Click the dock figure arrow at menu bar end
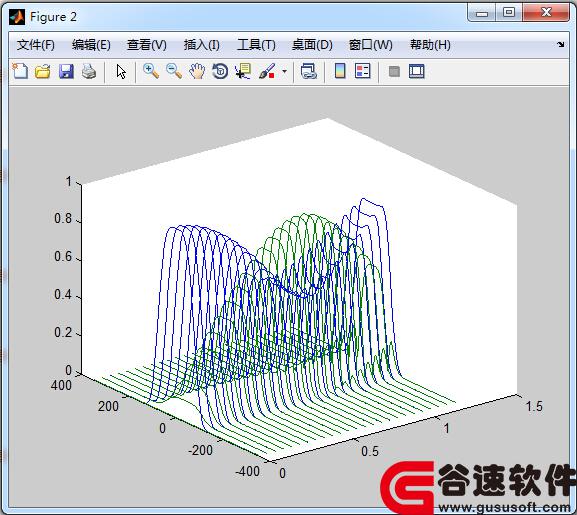577x515 pixels. click(560, 45)
